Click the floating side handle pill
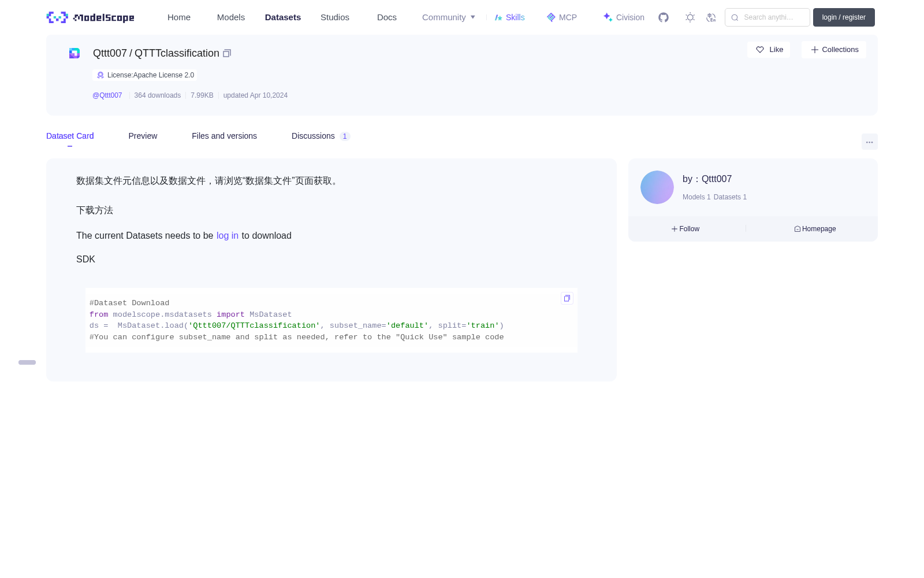This screenshot has height=578, width=924. [x=27, y=362]
